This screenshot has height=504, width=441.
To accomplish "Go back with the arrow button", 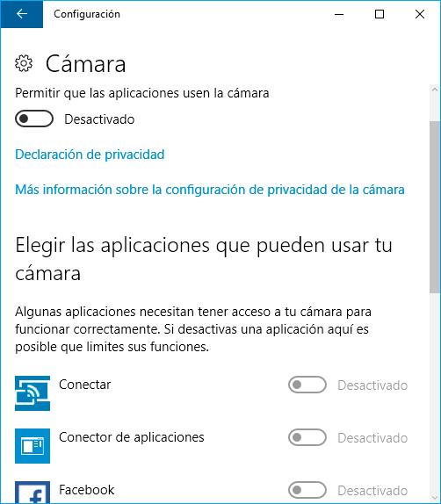I will [22, 14].
